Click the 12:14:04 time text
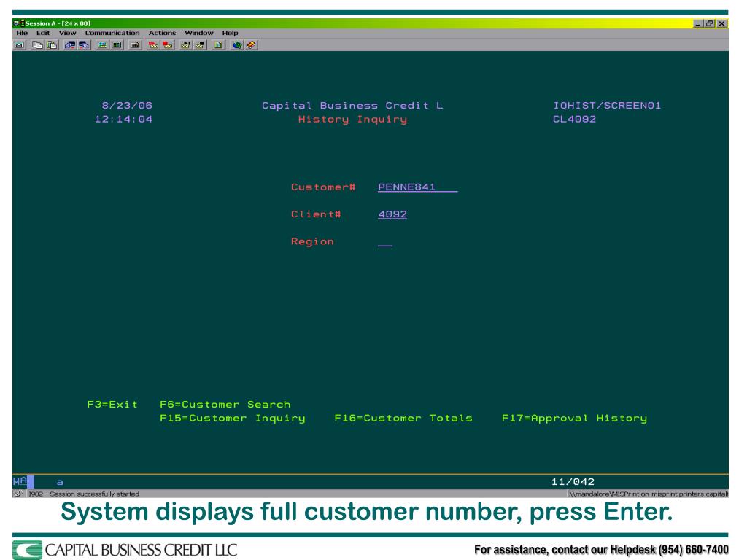Viewport: 747px width, 560px height. pyautogui.click(x=123, y=120)
